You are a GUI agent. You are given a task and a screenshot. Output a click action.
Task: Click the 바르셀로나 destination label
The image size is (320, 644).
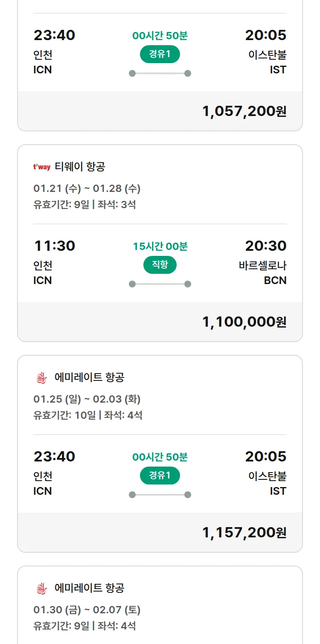tap(262, 266)
